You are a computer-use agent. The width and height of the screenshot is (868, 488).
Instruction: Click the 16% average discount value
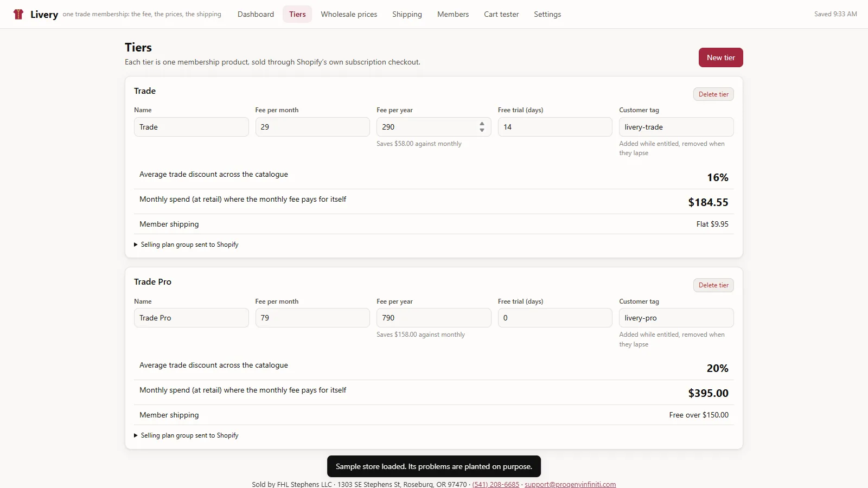717,177
